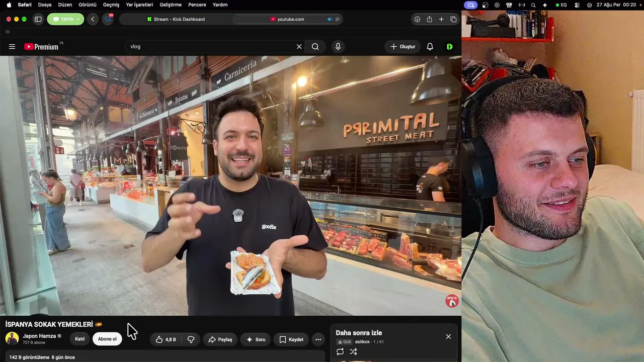Open the Yardım menu

tap(220, 5)
